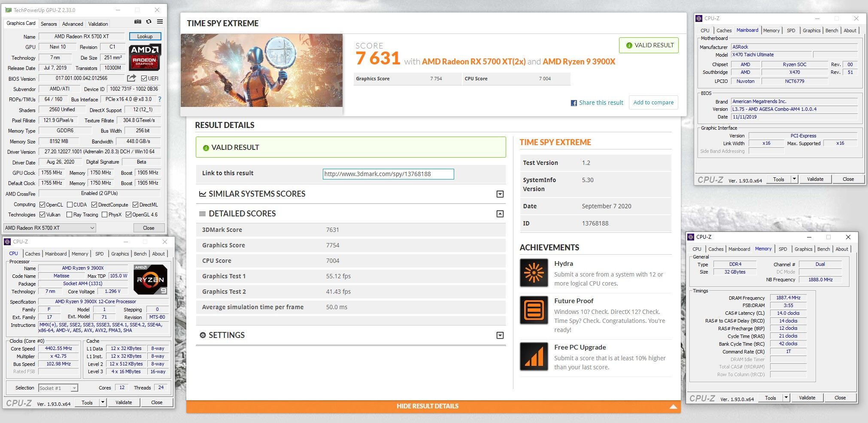Open About tab in CPU-Z Memory window
Screen dimensions: 868x423
pyautogui.click(x=841, y=249)
